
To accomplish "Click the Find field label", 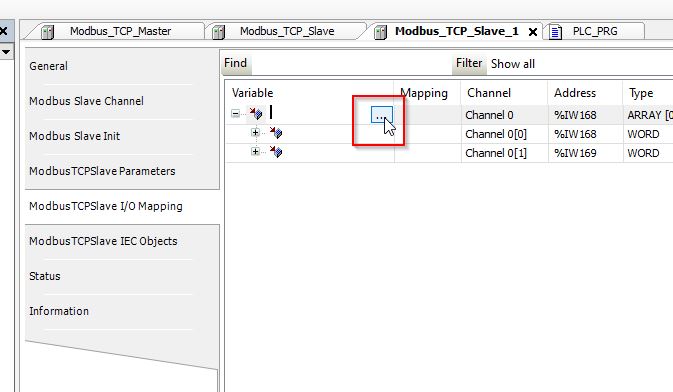I will coord(236,64).
